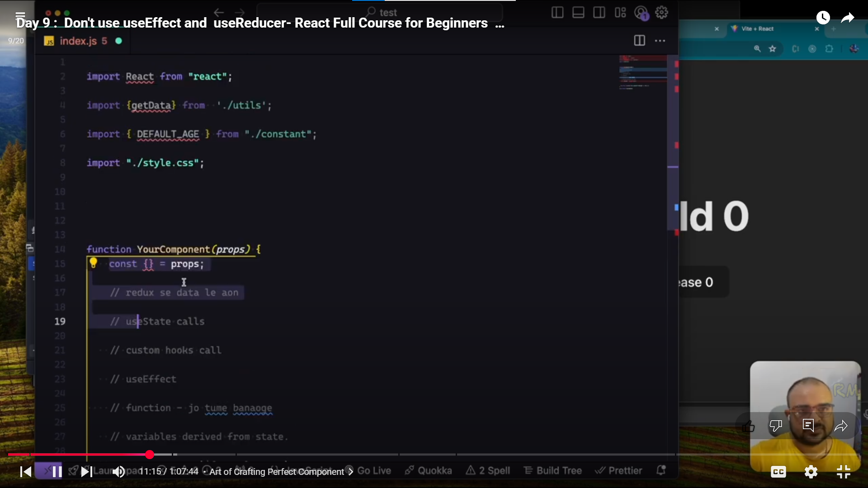The width and height of the screenshot is (868, 488).
Task: Open the playlist menu icon
Action: coord(20,15)
